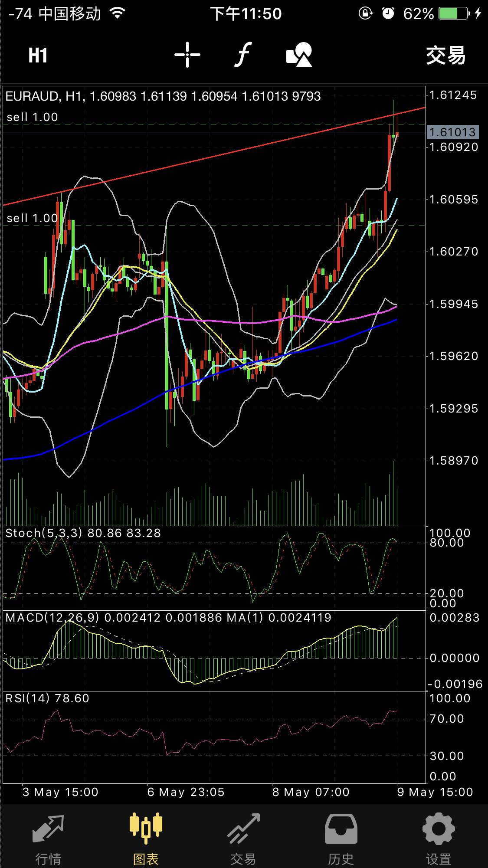Viewport: 488px width, 868px height.
Task: Tap the 8 May 07:00 time label
Action: pos(311,792)
